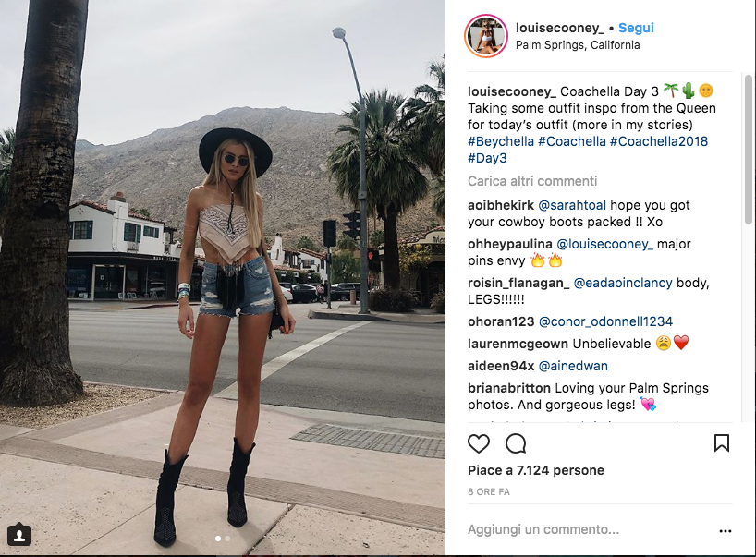Open the #Coachella2018 hashtag link
The width and height of the screenshot is (756, 557).
pyautogui.click(x=659, y=141)
